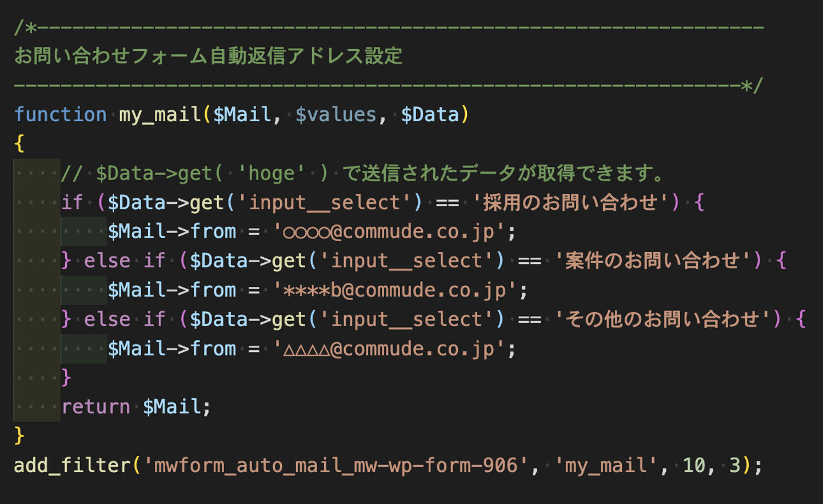The image size is (823, 504).
Task: Click the Japanese comment title お問い合わせフォーム自動返信アドレス設定
Action: pos(208,56)
